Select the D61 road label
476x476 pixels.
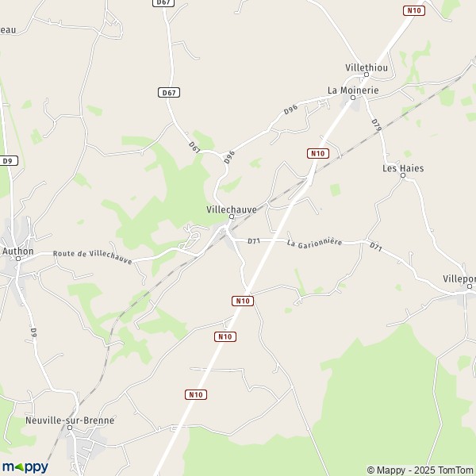tap(194, 148)
